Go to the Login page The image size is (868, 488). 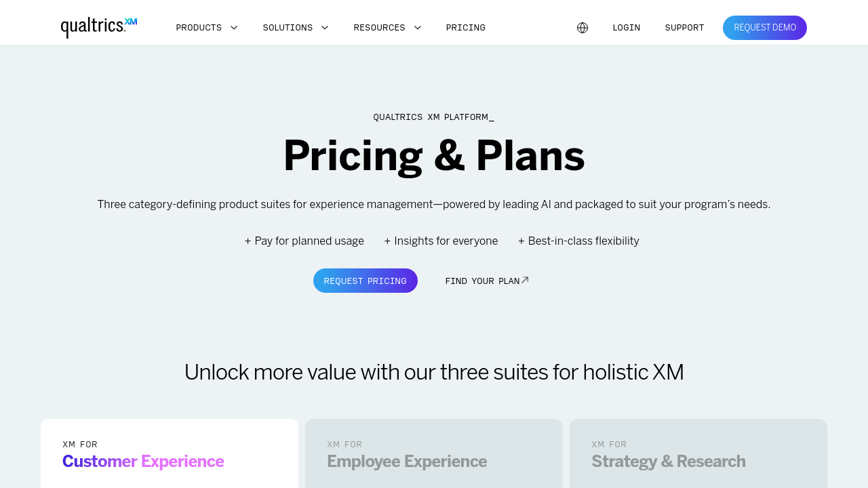(x=626, y=28)
